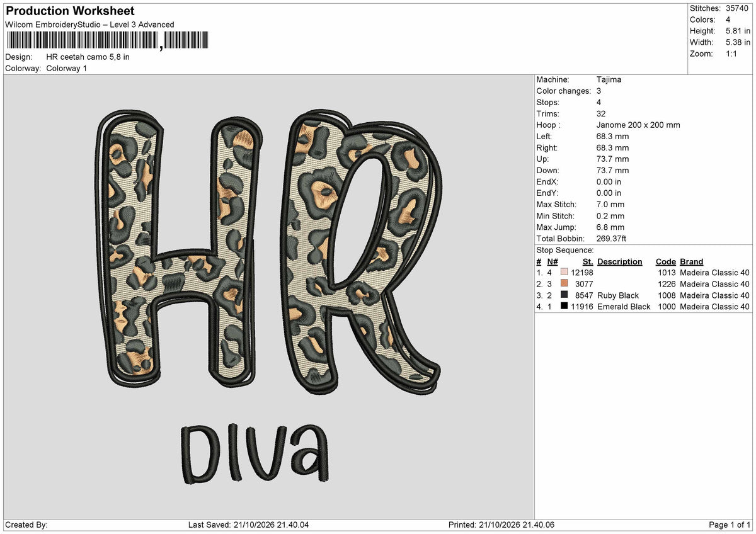Click 'Wilcom EmbroideryStudio – Level 3 Advanced' text
Screen dimensions: 756x534
pos(89,25)
